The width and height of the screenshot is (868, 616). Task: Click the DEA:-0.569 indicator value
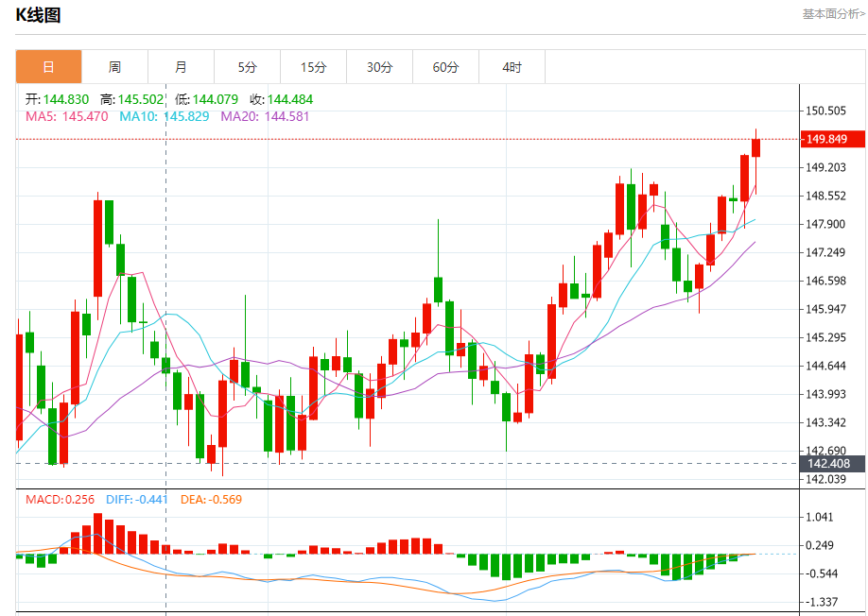pos(211,500)
